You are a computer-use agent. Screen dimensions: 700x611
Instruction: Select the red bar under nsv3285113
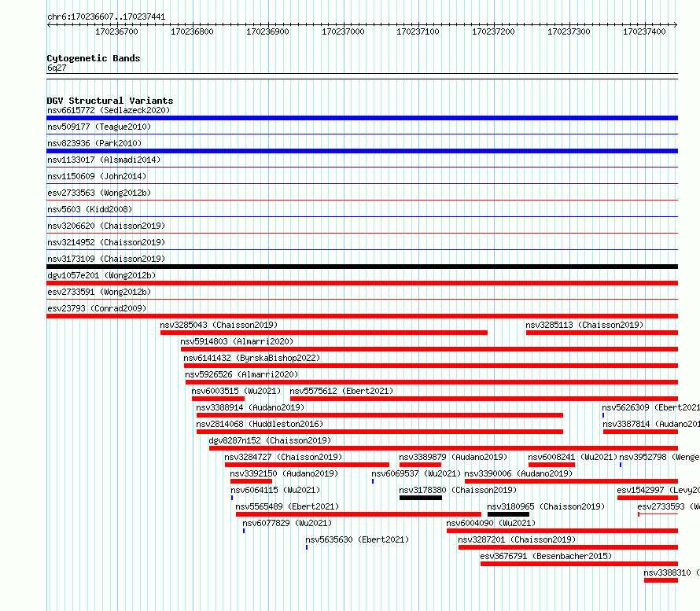pyautogui.click(x=602, y=333)
